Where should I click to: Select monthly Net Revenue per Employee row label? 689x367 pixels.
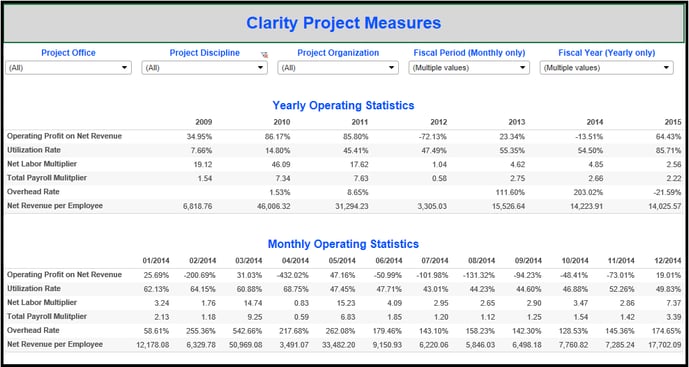[55, 344]
